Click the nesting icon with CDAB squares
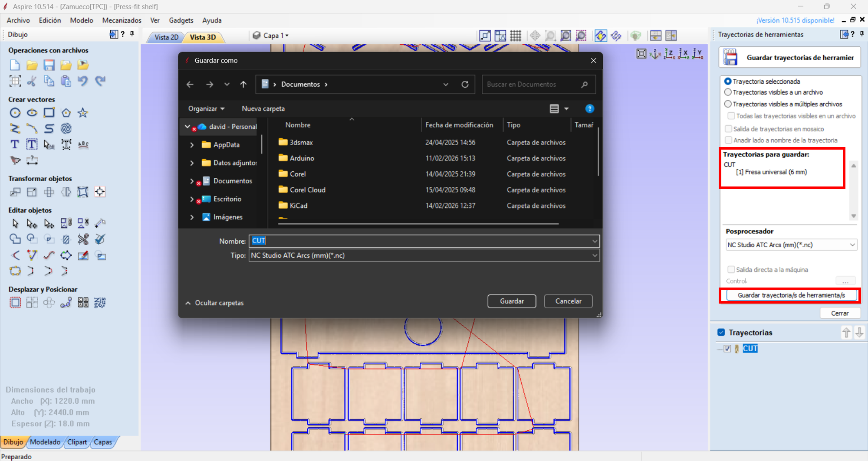This screenshot has height=461, width=868. [83, 303]
